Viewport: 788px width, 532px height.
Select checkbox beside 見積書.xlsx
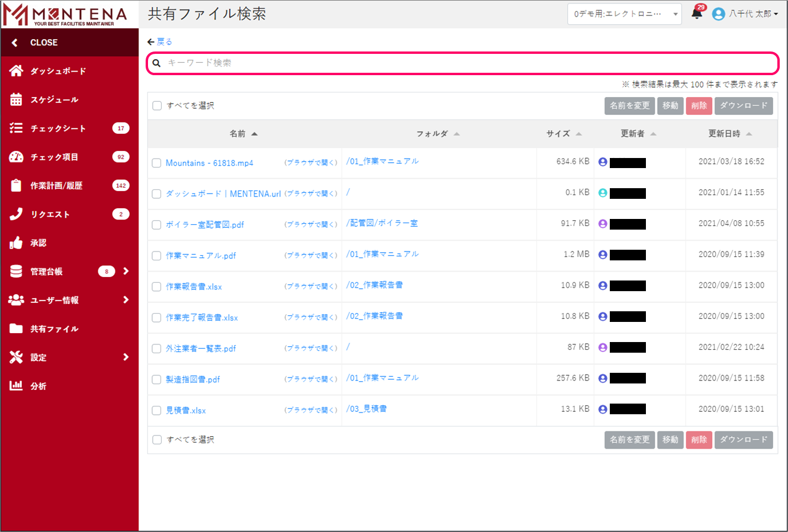coord(157,411)
